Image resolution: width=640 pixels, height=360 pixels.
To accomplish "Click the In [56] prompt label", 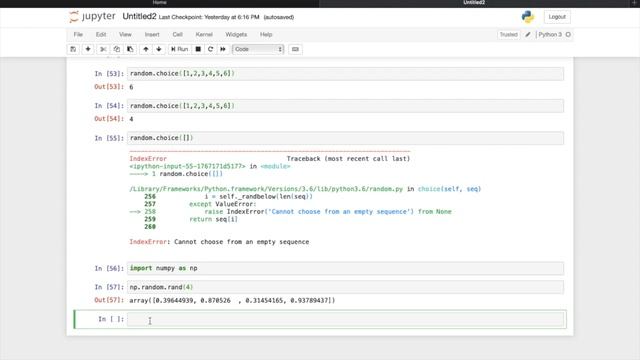I will click(109, 268).
